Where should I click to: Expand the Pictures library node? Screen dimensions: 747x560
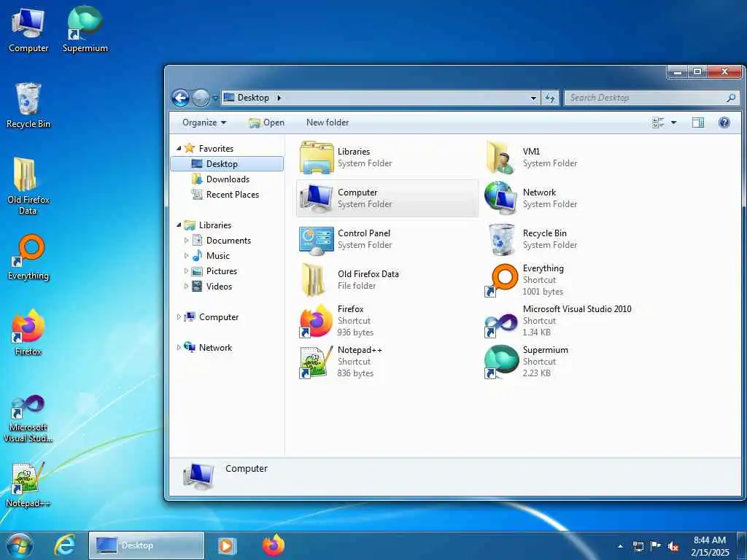[x=186, y=271]
